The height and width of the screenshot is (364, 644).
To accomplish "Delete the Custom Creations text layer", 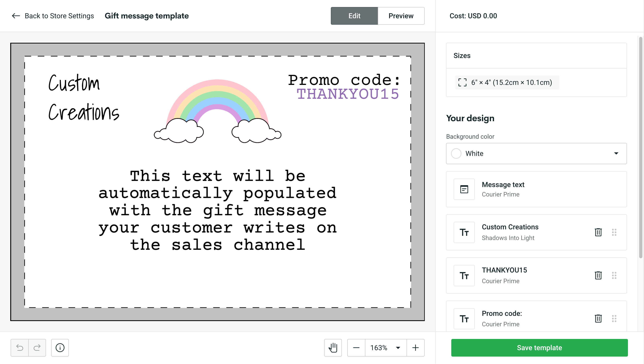I will click(x=598, y=232).
